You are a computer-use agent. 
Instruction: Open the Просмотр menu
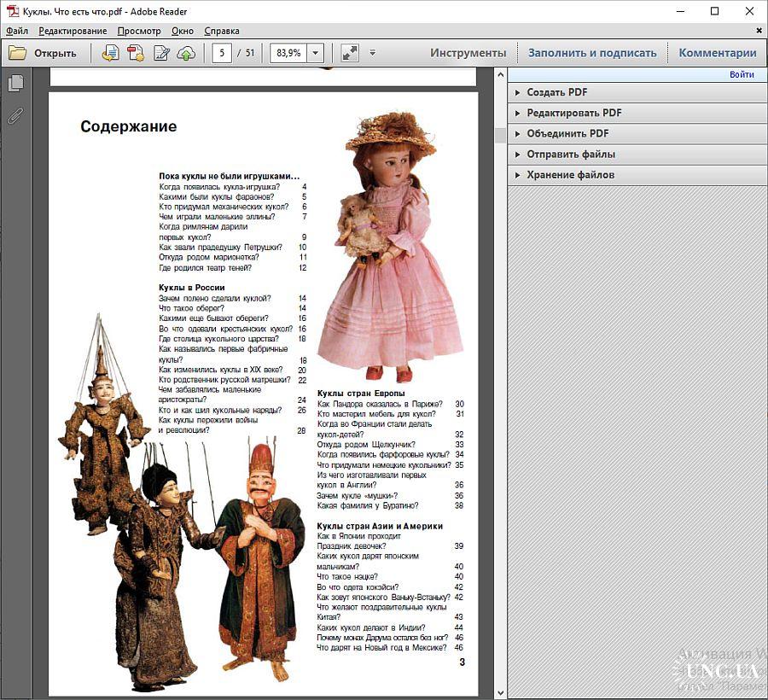139,31
